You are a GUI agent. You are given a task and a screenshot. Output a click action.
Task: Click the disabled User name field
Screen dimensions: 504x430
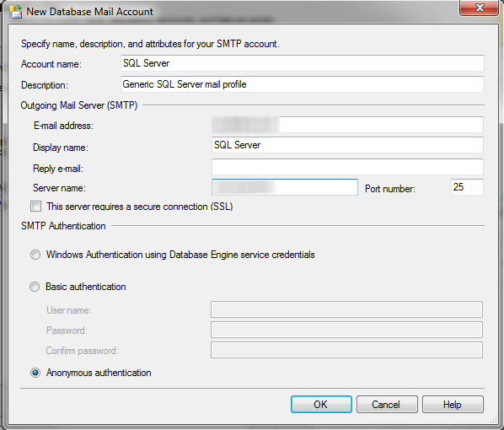[346, 309]
